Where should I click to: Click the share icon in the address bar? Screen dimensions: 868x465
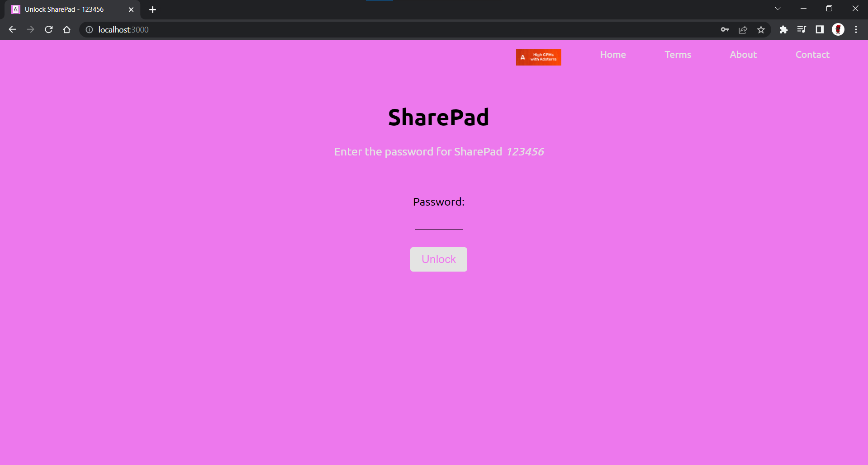pos(743,29)
